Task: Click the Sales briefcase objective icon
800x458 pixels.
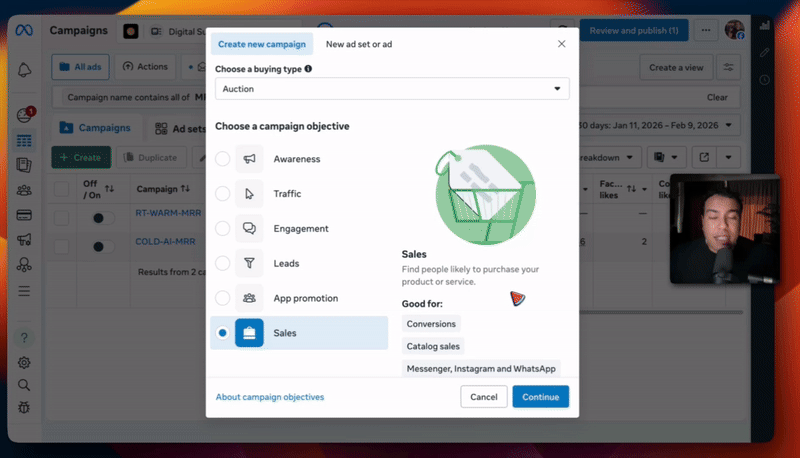Action: tap(249, 333)
